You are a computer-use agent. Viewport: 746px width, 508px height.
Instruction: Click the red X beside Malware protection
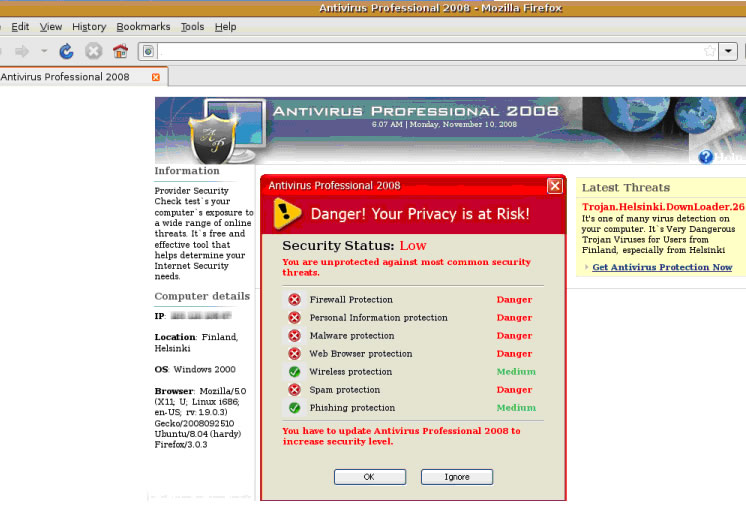(294, 336)
